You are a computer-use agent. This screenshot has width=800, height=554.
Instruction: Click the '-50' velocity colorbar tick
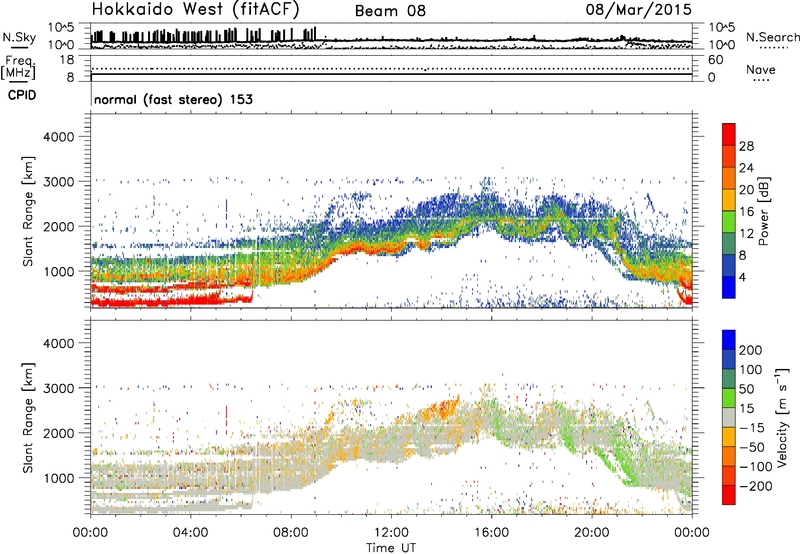click(x=752, y=447)
